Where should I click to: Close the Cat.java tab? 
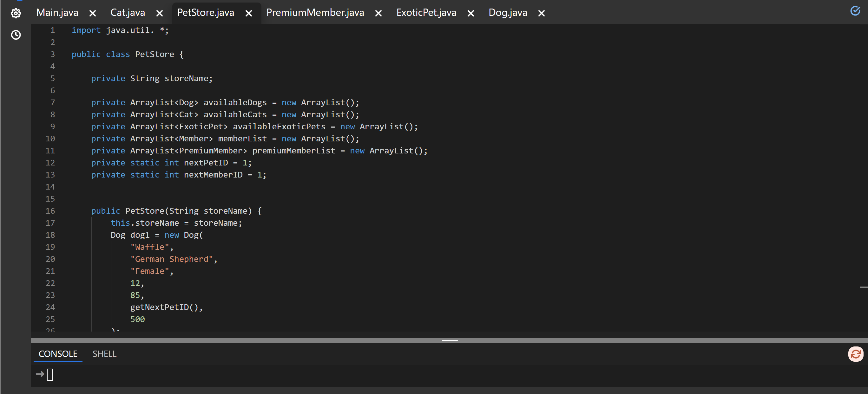[x=160, y=13]
